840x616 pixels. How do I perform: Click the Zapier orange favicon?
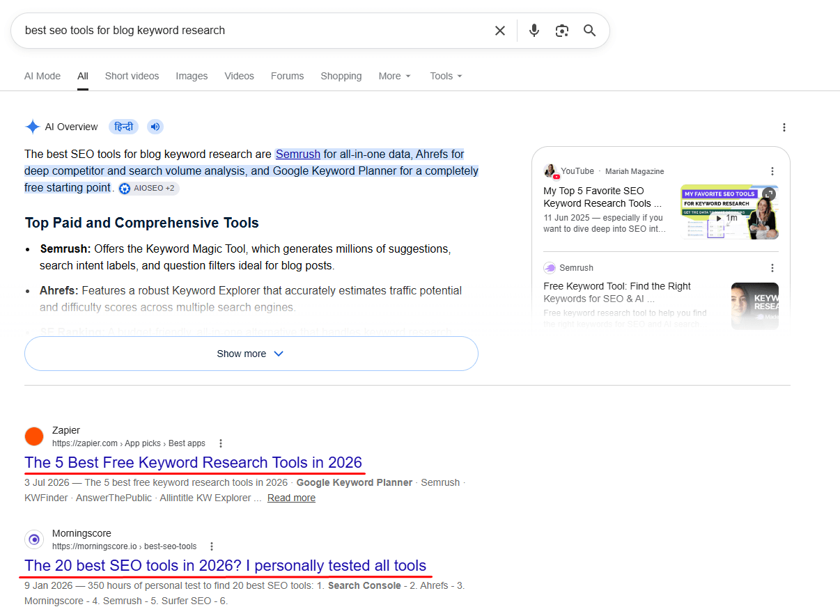[34, 436]
